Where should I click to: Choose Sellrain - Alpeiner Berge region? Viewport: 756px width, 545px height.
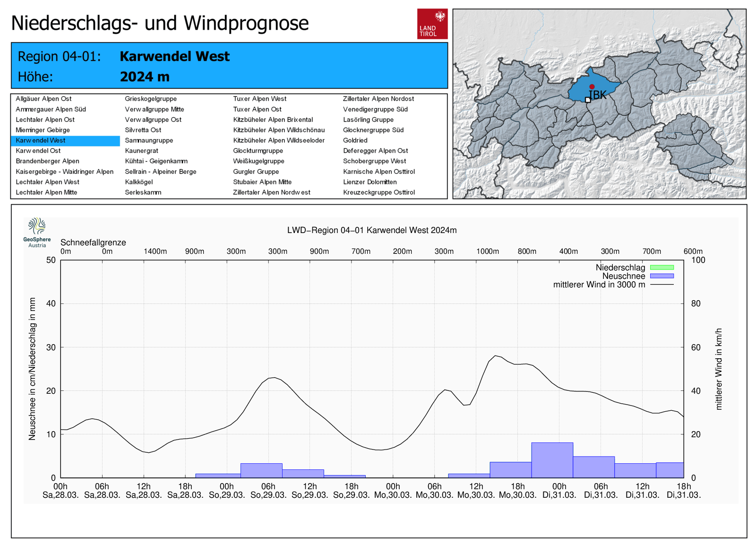click(x=161, y=172)
